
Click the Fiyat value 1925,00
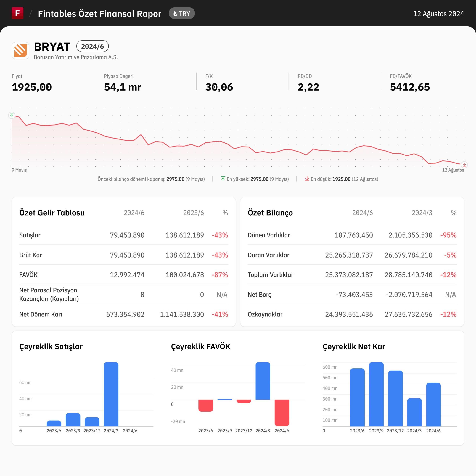pyautogui.click(x=32, y=87)
